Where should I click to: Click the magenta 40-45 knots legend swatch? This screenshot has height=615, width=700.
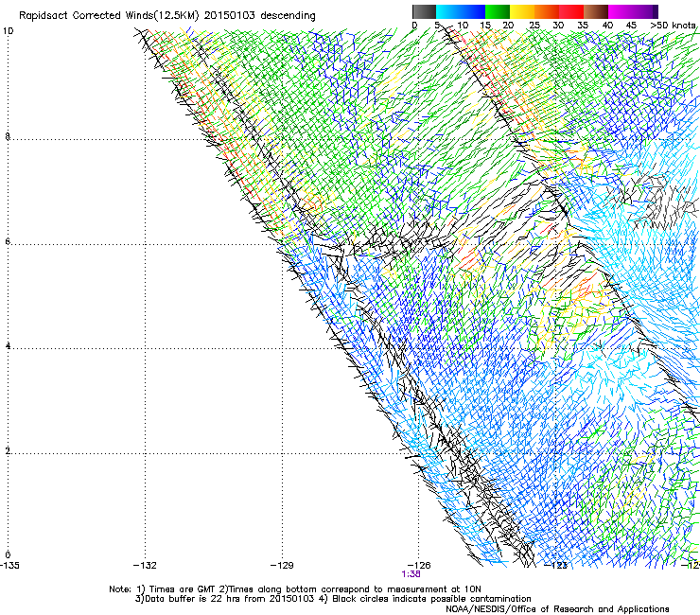coord(621,11)
